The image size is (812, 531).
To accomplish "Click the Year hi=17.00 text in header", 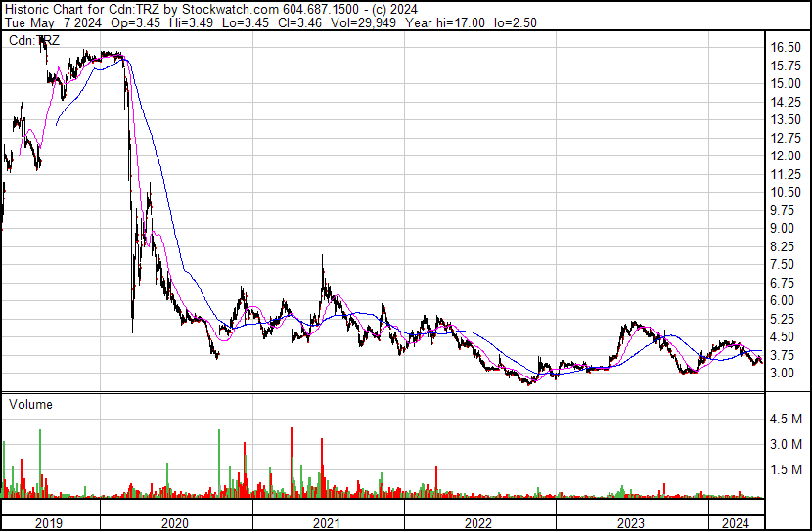I will (445, 22).
